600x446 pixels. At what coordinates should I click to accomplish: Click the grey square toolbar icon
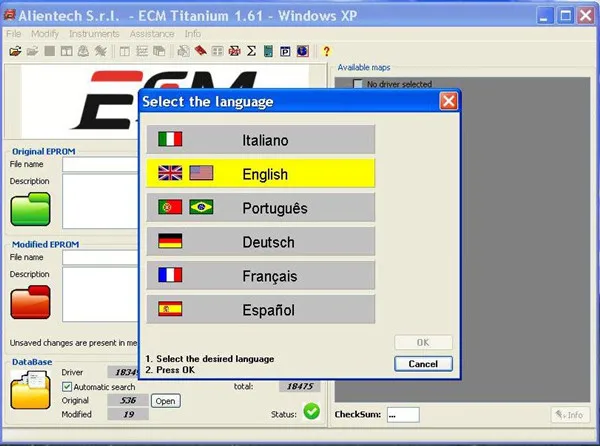coord(49,51)
